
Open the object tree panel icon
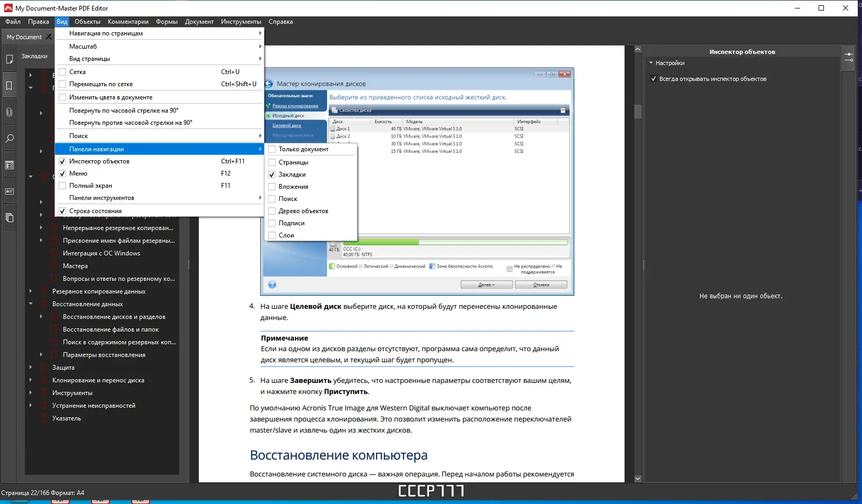pos(10,165)
